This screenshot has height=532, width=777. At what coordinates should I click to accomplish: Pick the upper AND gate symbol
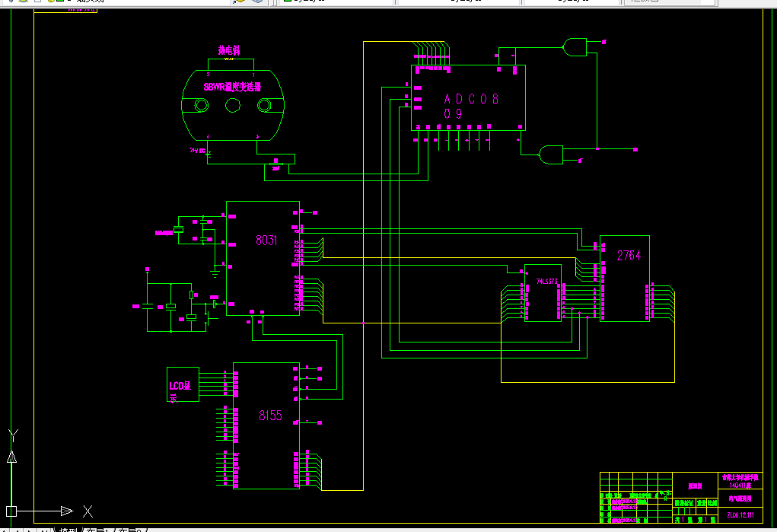[575, 47]
